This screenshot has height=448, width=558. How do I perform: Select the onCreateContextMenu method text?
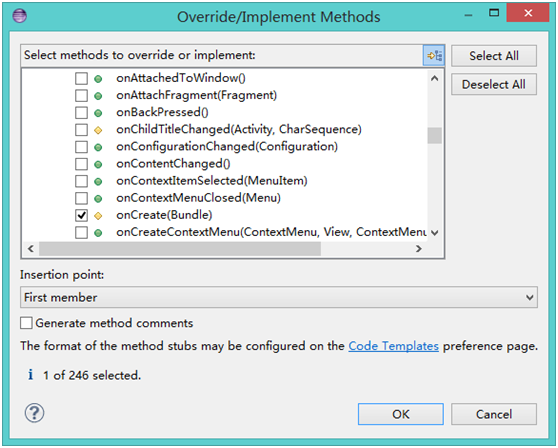point(271,232)
